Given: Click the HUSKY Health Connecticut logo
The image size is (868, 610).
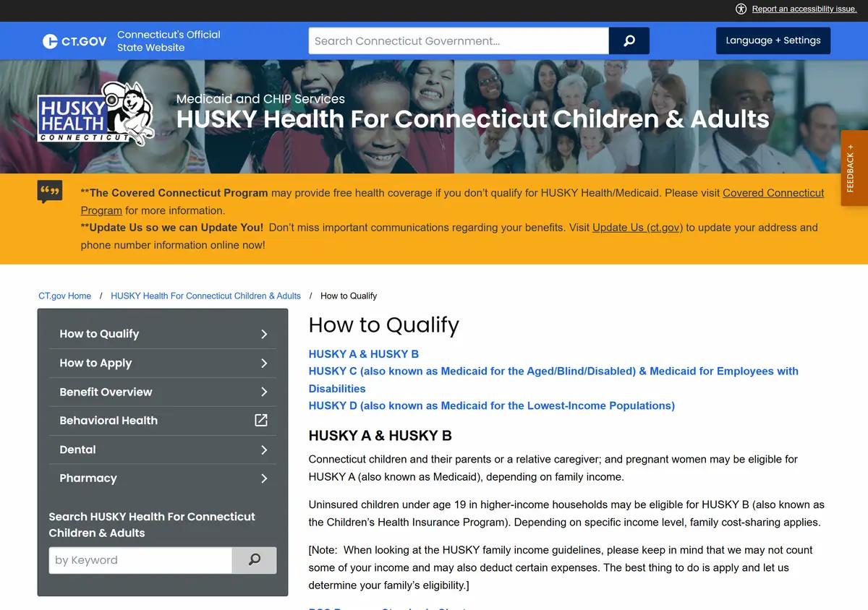Looking at the screenshot, I should point(96,114).
